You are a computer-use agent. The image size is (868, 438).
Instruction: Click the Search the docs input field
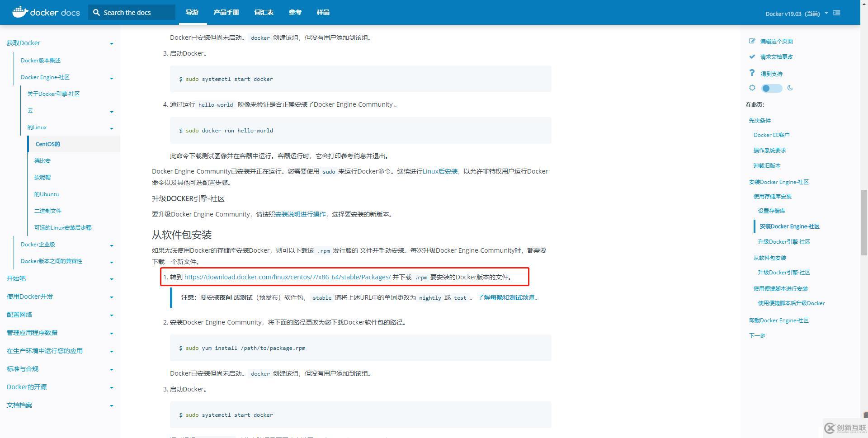point(132,12)
